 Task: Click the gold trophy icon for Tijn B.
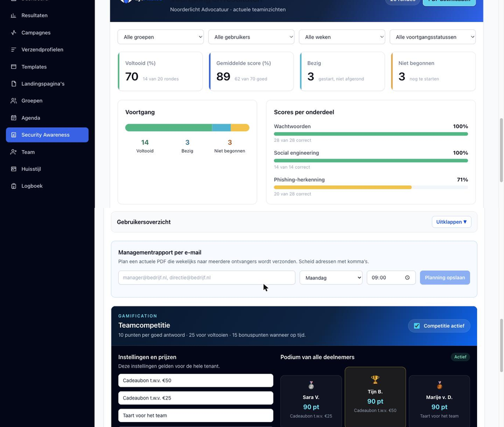(375, 380)
